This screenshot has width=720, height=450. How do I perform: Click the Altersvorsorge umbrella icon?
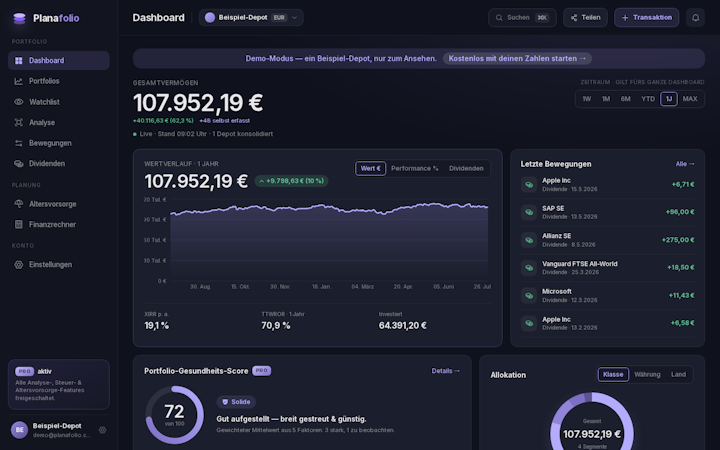tap(18, 204)
